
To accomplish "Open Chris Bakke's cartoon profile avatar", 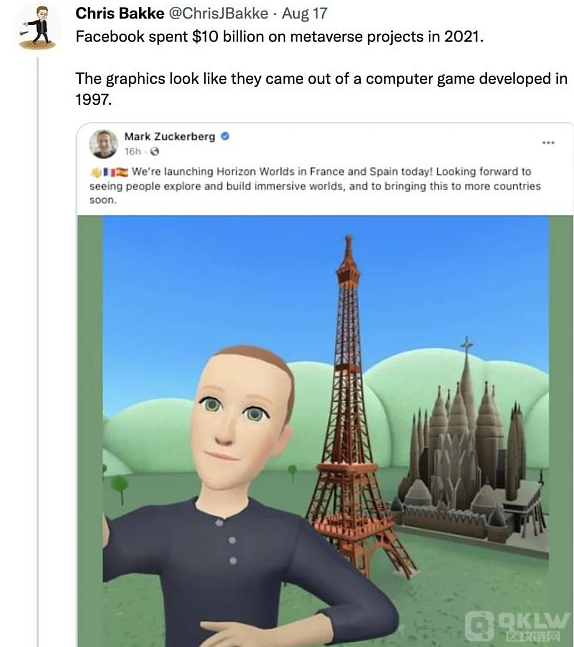I will tap(38, 27).
